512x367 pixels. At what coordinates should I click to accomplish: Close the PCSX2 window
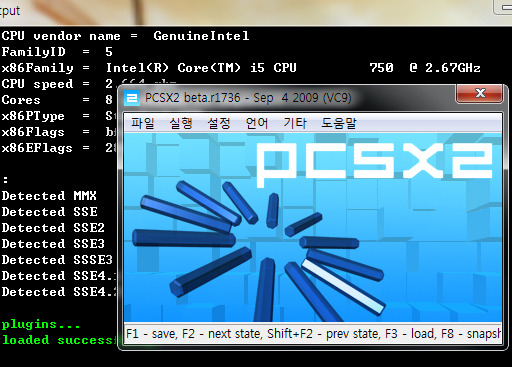pyautogui.click(x=479, y=93)
